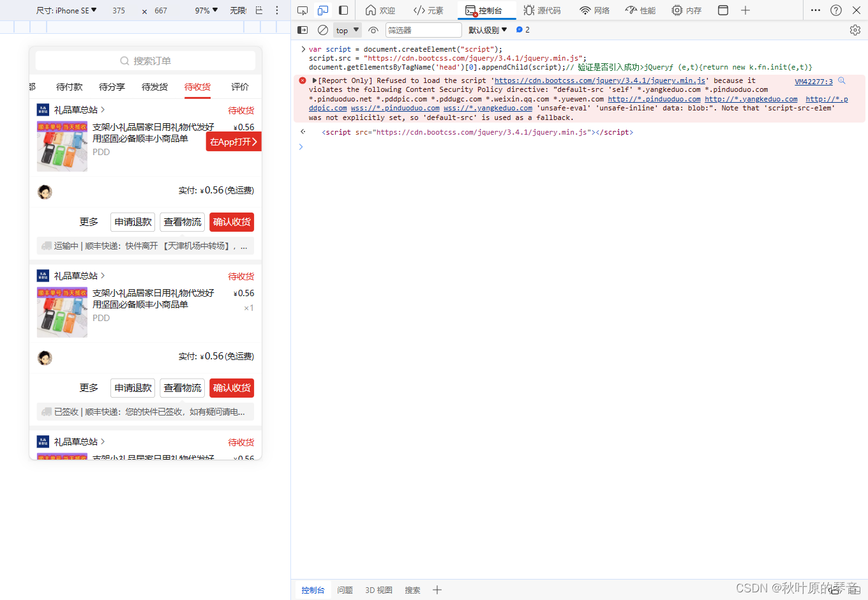Open console settings gear
Screen dimensions: 868x600
(x=855, y=30)
